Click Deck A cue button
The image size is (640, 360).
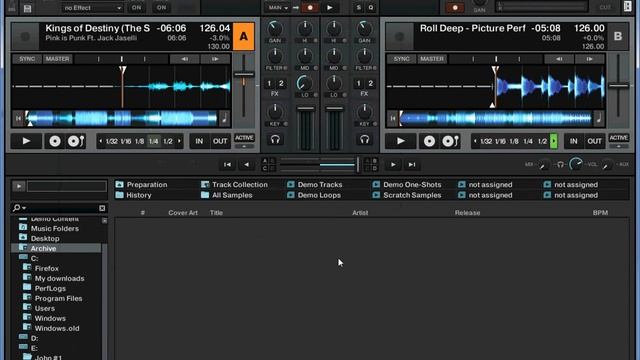[55, 141]
